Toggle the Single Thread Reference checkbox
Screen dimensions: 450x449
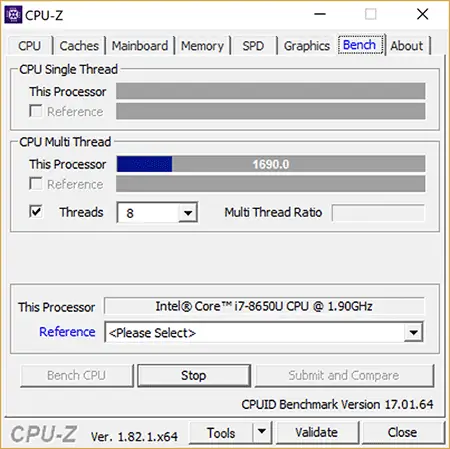[x=36, y=111]
